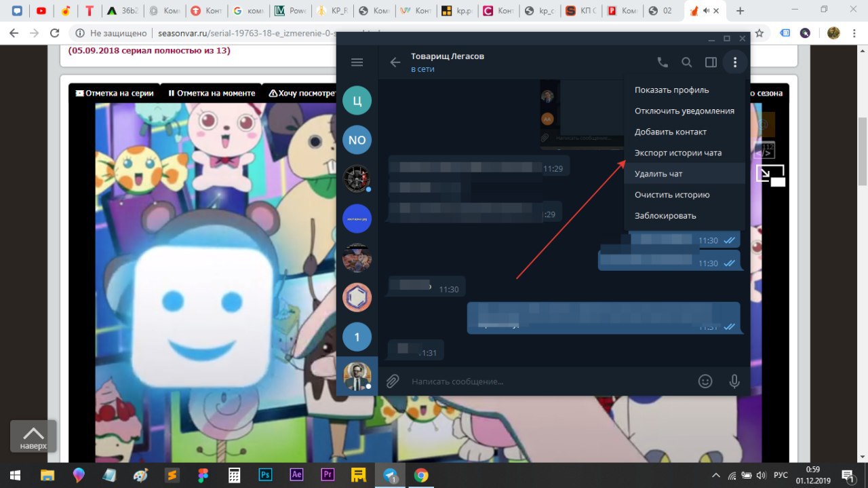Open Chrome from the taskbar

(x=421, y=475)
